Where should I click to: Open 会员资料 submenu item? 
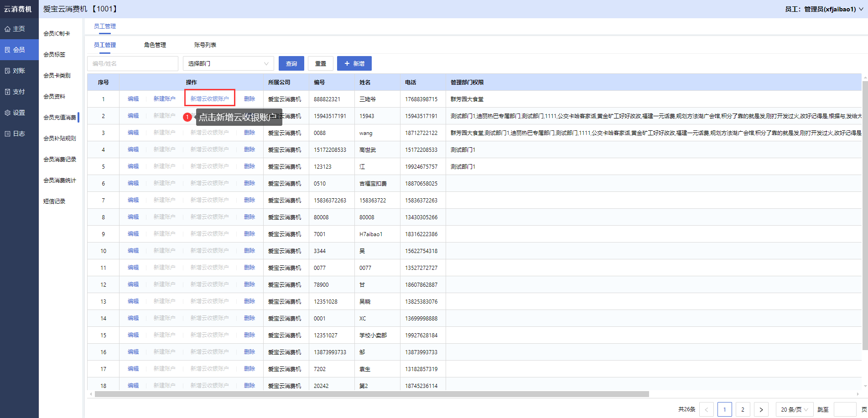tap(55, 96)
